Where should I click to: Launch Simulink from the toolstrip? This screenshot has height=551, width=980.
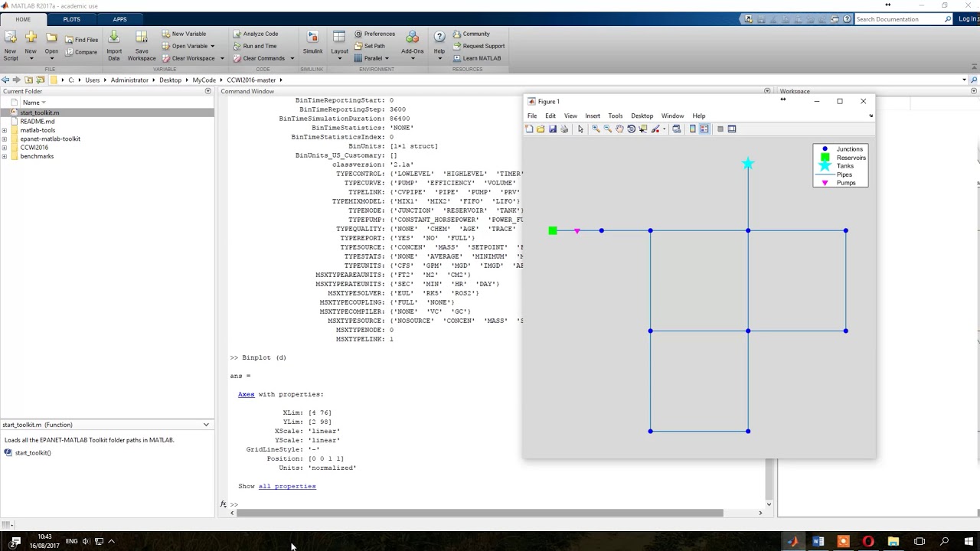tap(312, 44)
